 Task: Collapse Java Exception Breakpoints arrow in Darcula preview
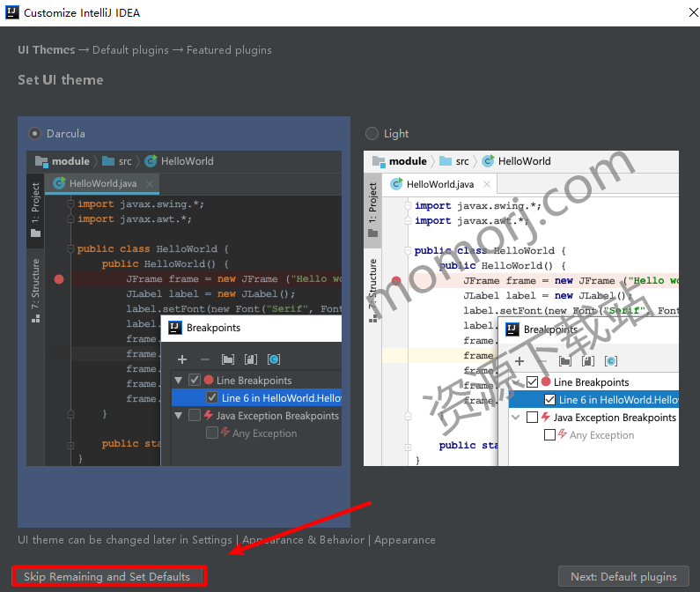[x=179, y=416]
